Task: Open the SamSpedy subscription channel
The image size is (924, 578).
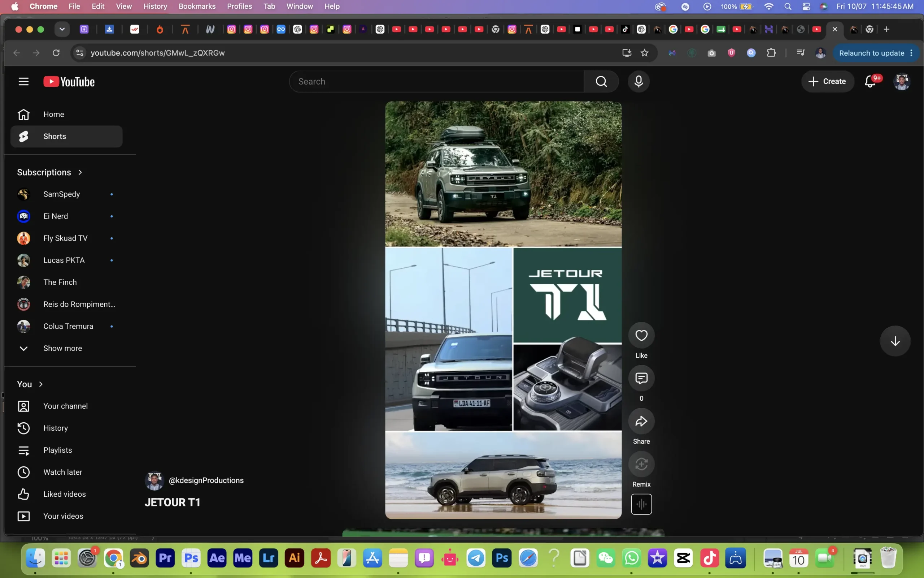Action: tap(66, 194)
